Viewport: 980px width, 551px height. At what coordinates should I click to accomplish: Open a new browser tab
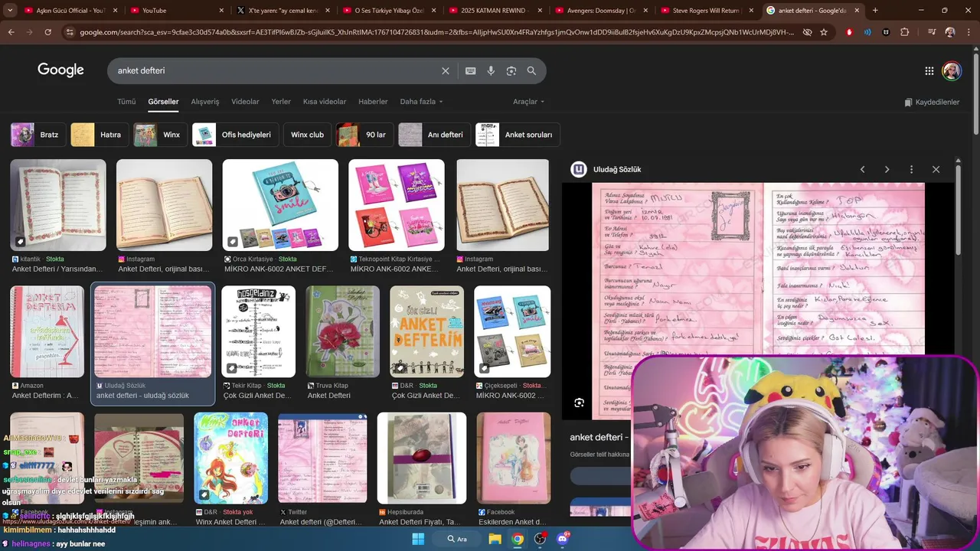click(x=875, y=11)
